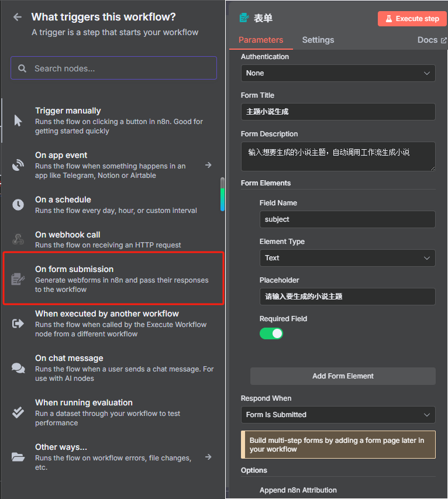Open the Authentication dropdown
Viewport: 448px width, 499px height.
tap(338, 73)
